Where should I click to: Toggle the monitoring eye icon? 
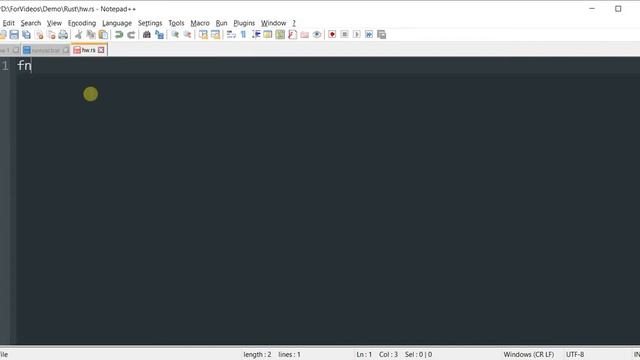(317, 35)
